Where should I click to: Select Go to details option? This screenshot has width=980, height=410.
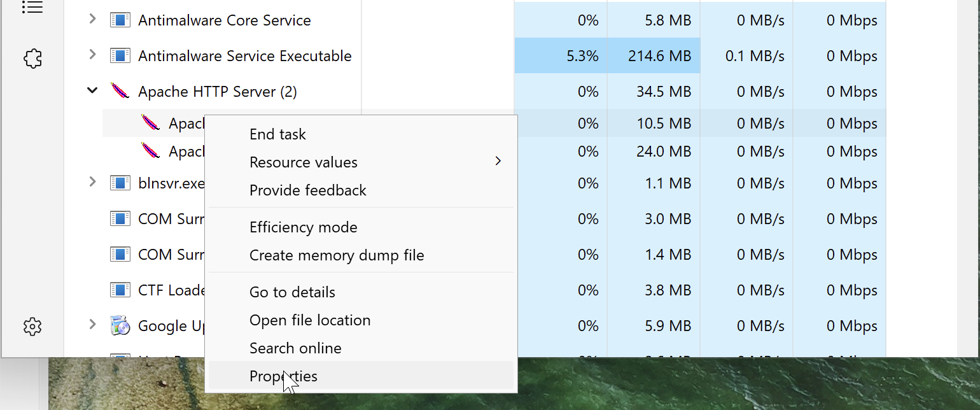click(x=292, y=292)
